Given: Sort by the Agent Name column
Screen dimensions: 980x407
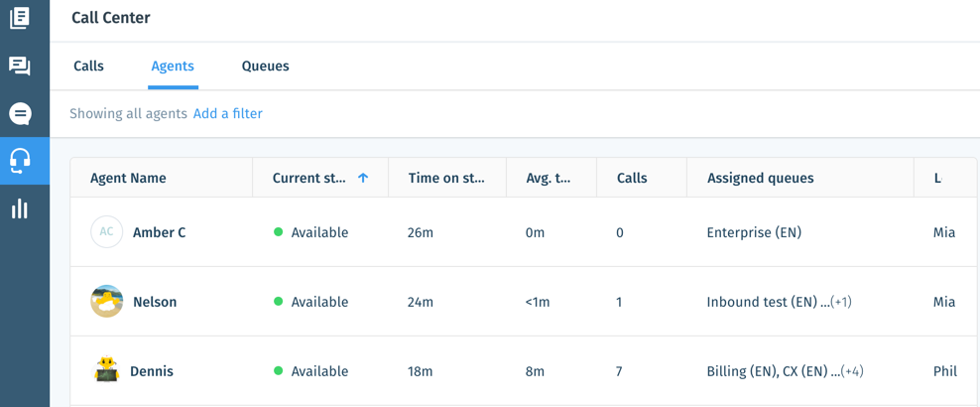Looking at the screenshot, I should 128,178.
